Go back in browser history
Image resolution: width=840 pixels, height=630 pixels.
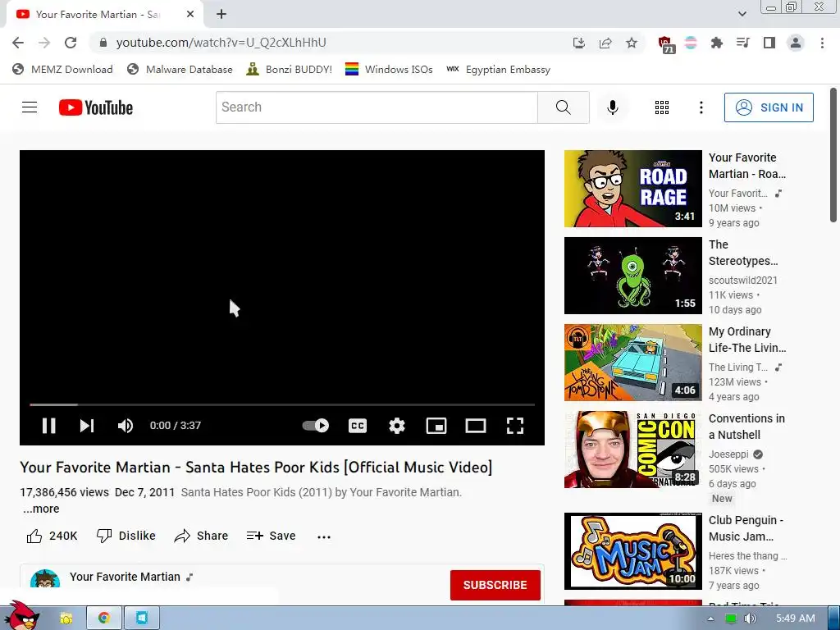(x=18, y=43)
